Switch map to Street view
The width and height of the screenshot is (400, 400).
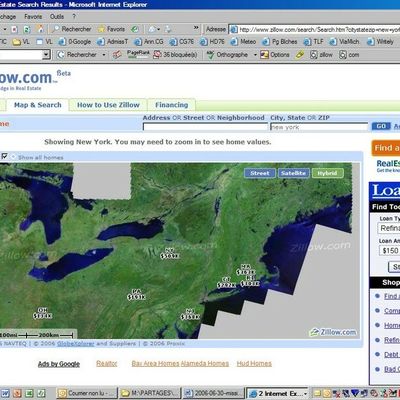coord(260,173)
